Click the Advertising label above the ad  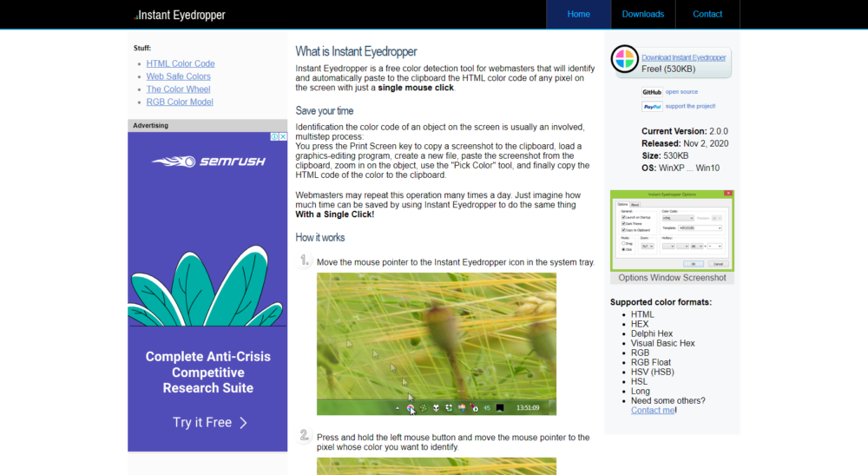pyautogui.click(x=150, y=126)
